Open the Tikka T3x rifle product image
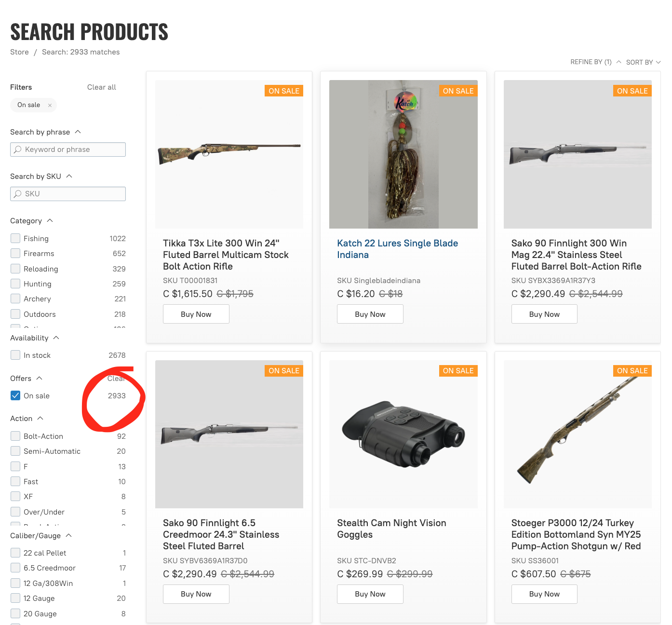Image resolution: width=672 pixels, height=625 pixels. [x=229, y=154]
